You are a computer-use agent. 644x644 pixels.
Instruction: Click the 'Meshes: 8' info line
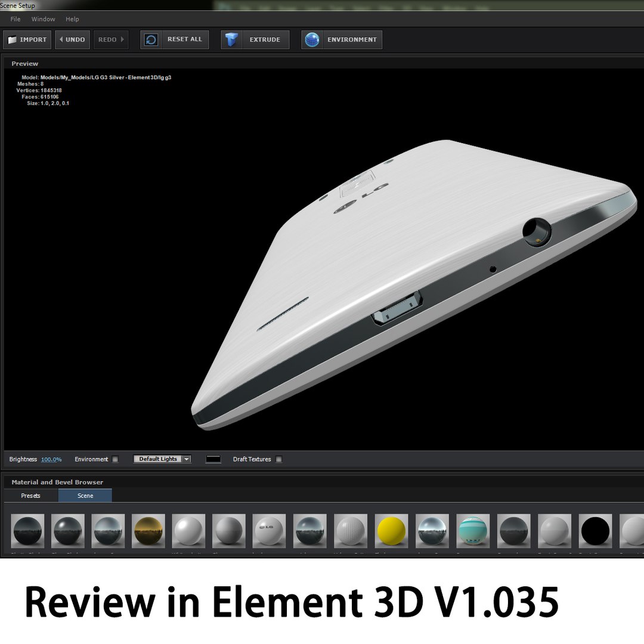pos(30,84)
